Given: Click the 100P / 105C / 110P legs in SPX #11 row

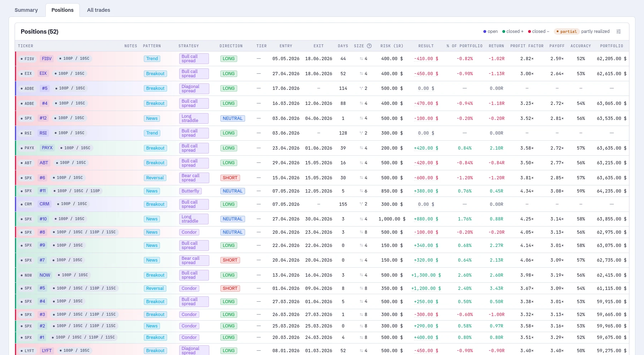Looking at the screenshot, I should point(77,191).
